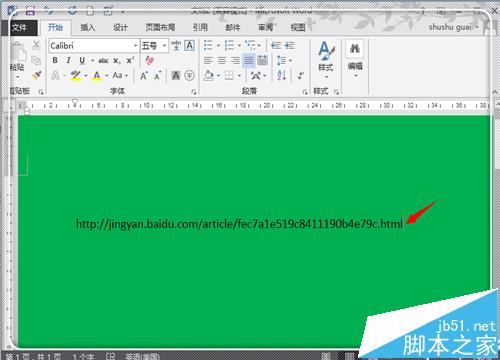Open the clipboard pane launcher
This screenshot has width=500, height=360.
click(41, 92)
